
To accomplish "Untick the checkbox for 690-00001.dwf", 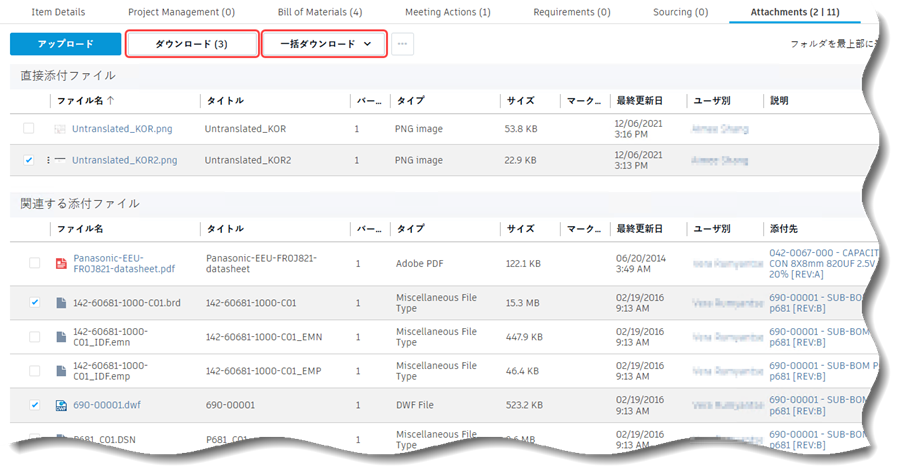I will click(34, 405).
